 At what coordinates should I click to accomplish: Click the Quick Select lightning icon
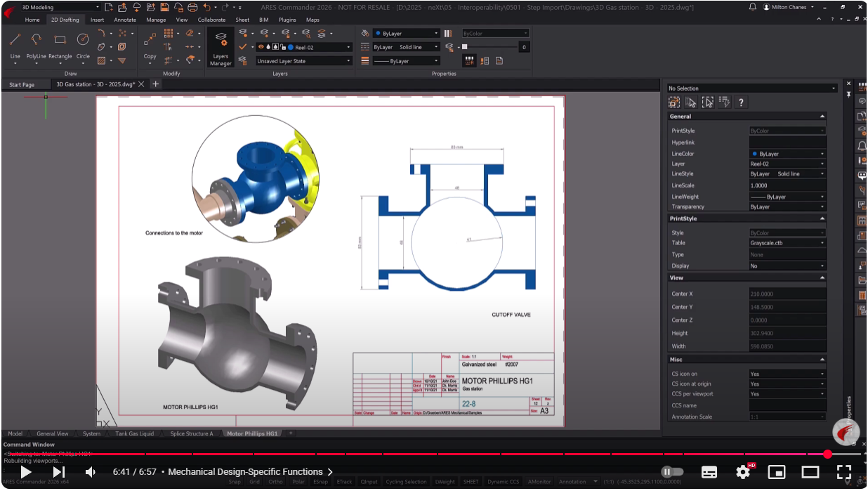pos(724,103)
